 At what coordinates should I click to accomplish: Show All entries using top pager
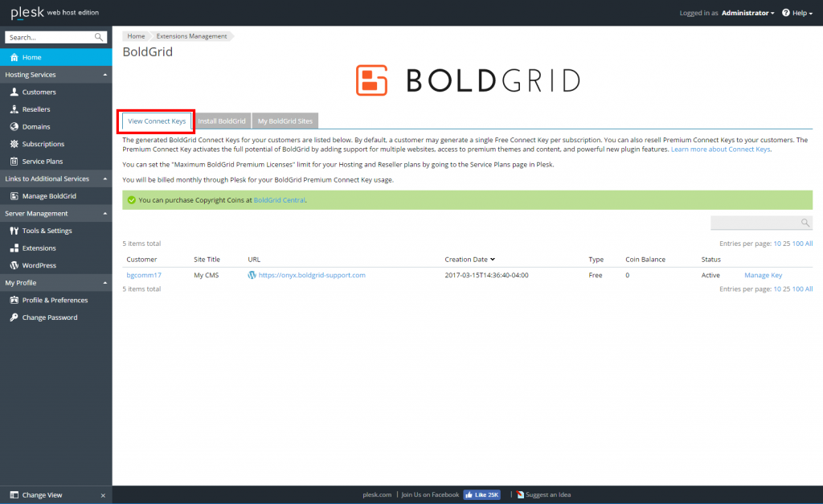tap(809, 244)
